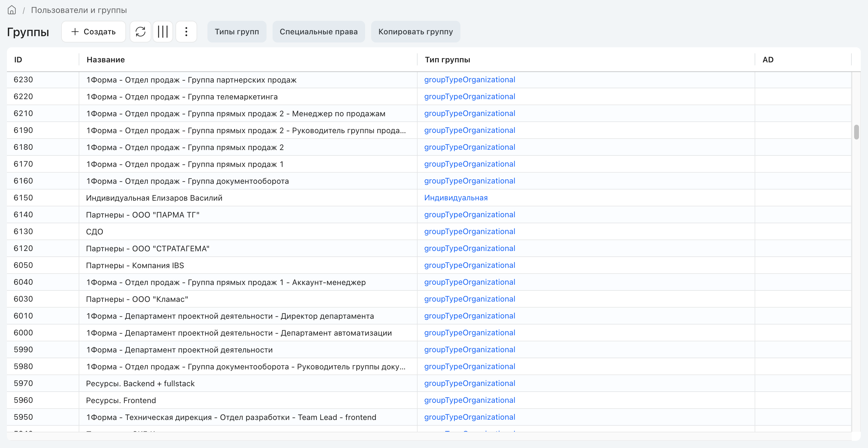The width and height of the screenshot is (868, 448).
Task: Open groupTypeOrganizational link for group 6230
Action: 470,80
